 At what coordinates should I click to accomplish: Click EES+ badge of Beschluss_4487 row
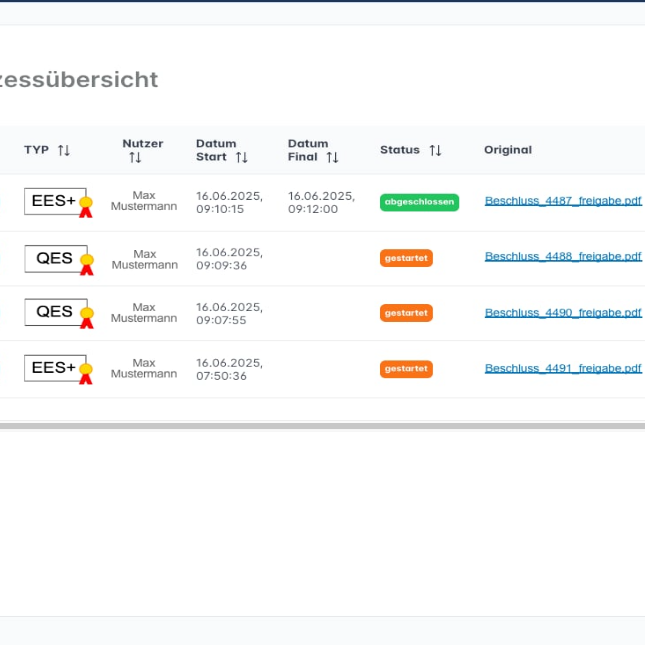(58, 202)
